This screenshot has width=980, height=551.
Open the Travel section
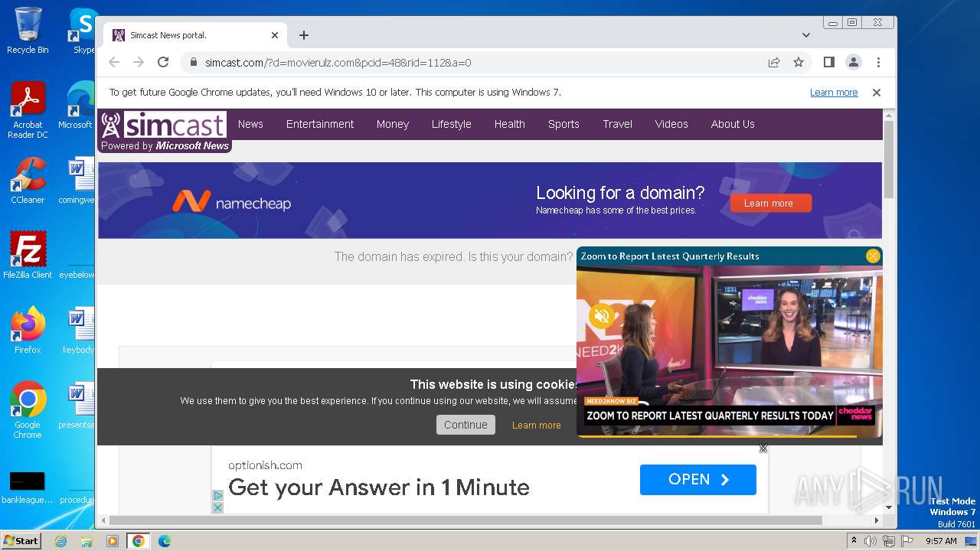617,124
